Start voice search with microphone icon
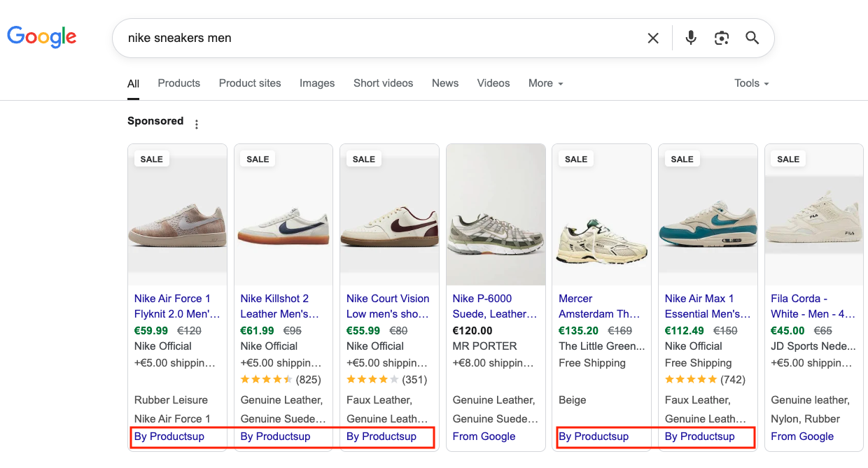 coord(691,38)
